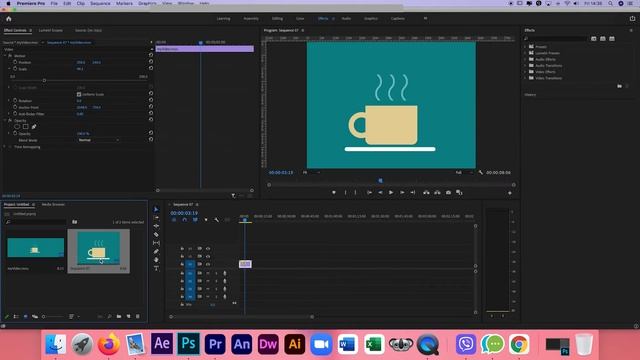Expand the Audio Effects folder
This screenshot has width=640, height=360.
525,59
